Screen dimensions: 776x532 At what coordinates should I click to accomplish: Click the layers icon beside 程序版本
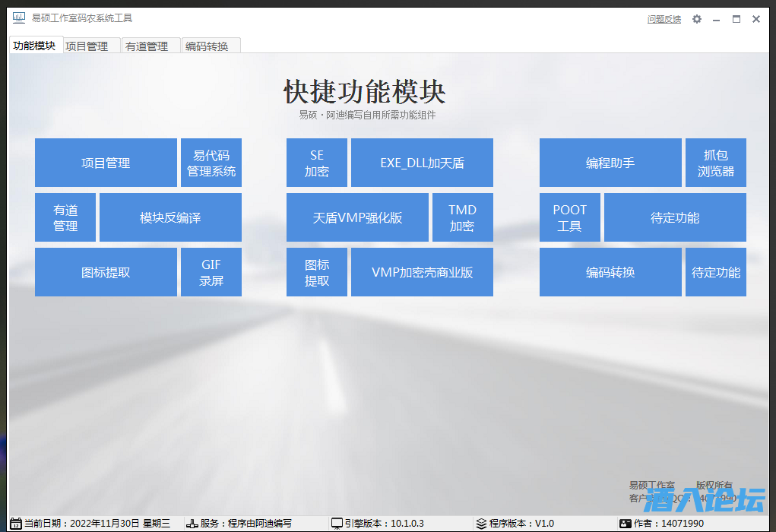pyautogui.click(x=481, y=524)
